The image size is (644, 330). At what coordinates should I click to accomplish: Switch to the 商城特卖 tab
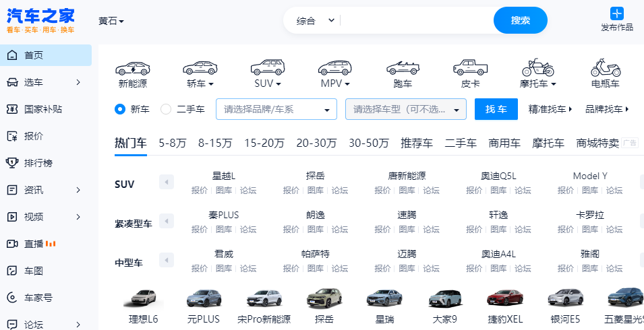pyautogui.click(x=597, y=143)
